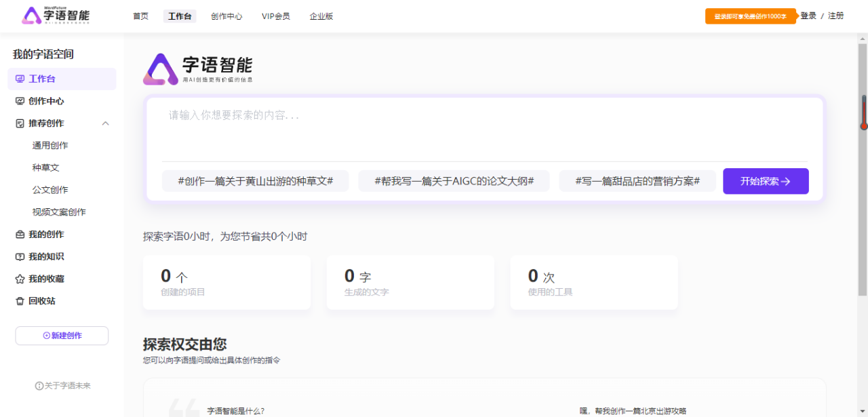Click the 推荐创作 sidebar icon
Viewport: 868px width, 417px height.
[21, 123]
